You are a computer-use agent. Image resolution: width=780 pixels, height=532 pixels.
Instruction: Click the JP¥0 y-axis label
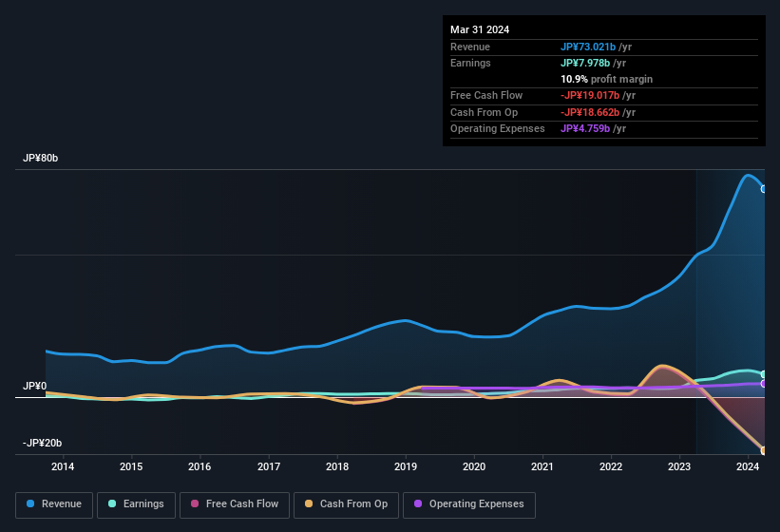point(34,386)
